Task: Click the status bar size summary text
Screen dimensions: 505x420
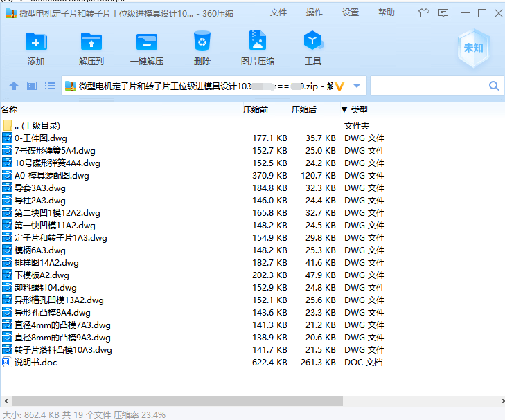Action: coord(84,414)
